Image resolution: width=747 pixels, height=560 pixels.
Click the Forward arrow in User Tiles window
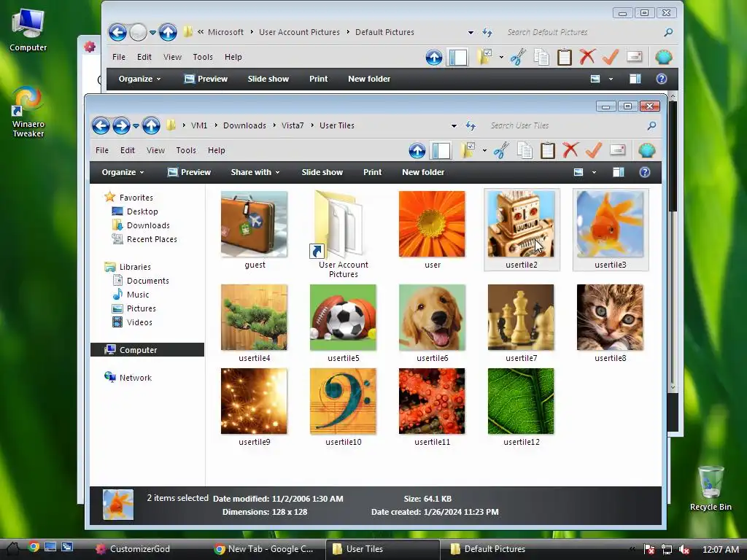coord(121,125)
